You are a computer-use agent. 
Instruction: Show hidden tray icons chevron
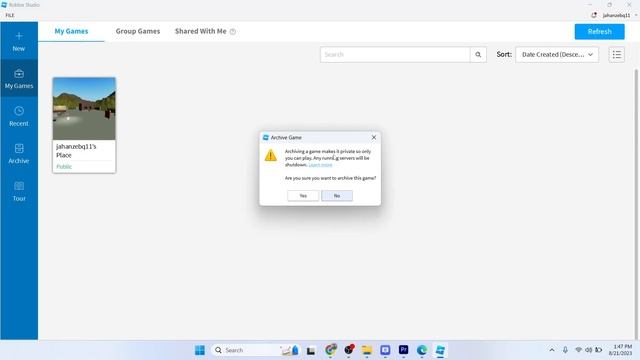tap(552, 350)
